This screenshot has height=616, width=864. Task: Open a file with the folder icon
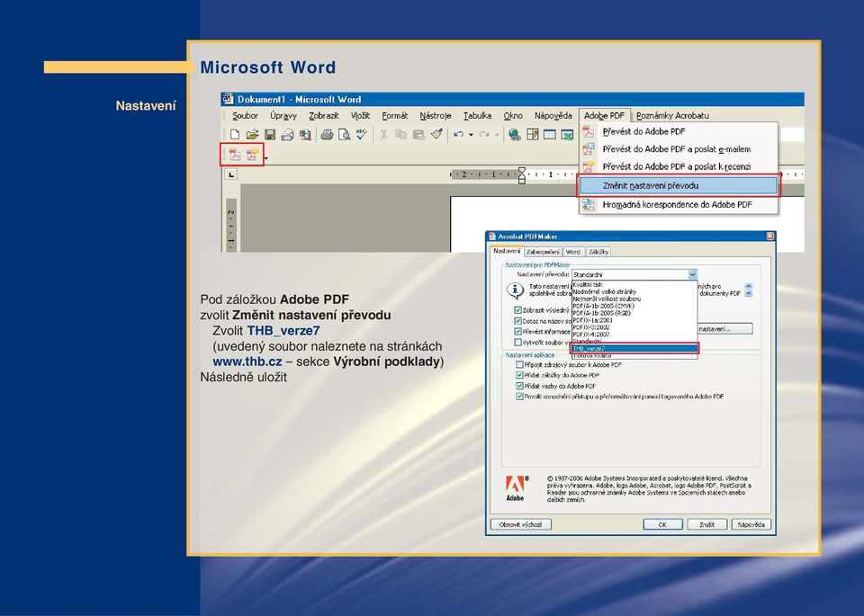pyautogui.click(x=252, y=134)
